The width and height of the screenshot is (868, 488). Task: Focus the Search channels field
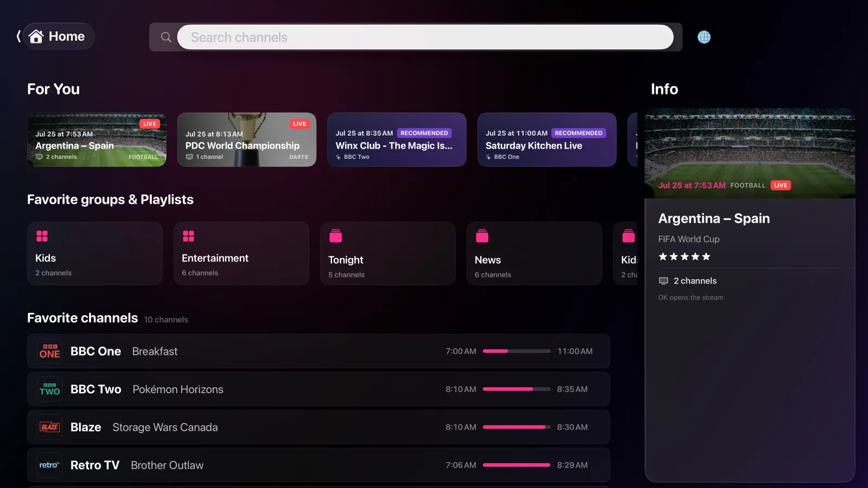point(425,37)
